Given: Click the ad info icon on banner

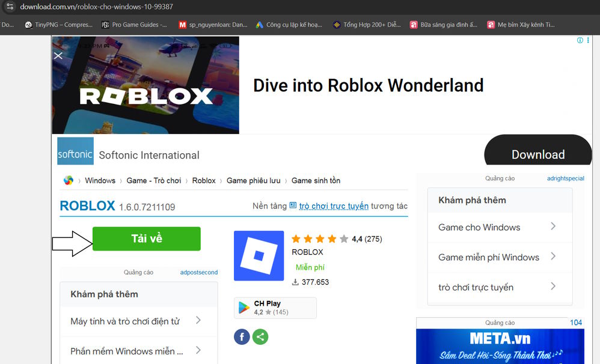Looking at the screenshot, I should 580,40.
